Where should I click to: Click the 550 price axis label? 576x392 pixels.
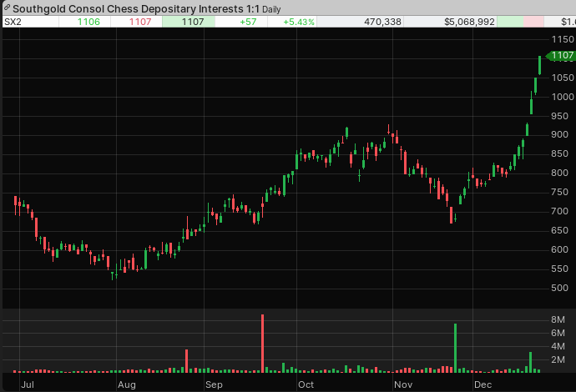pyautogui.click(x=559, y=269)
